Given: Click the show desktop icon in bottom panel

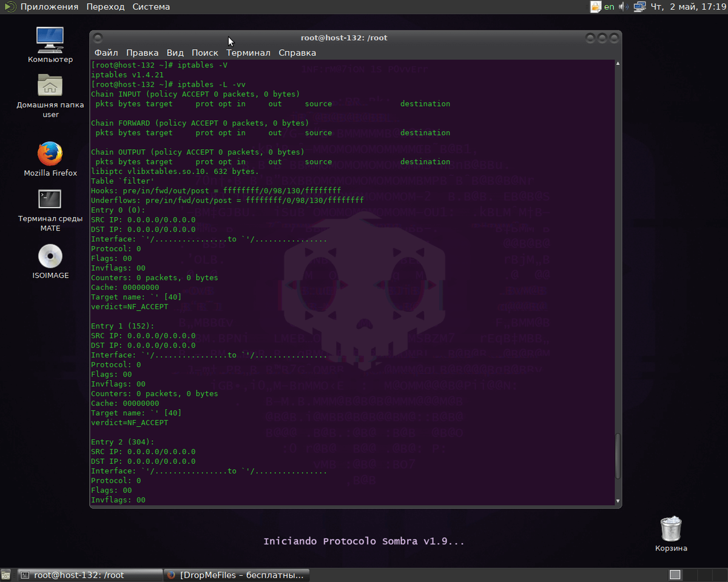Looking at the screenshot, I should (5, 575).
